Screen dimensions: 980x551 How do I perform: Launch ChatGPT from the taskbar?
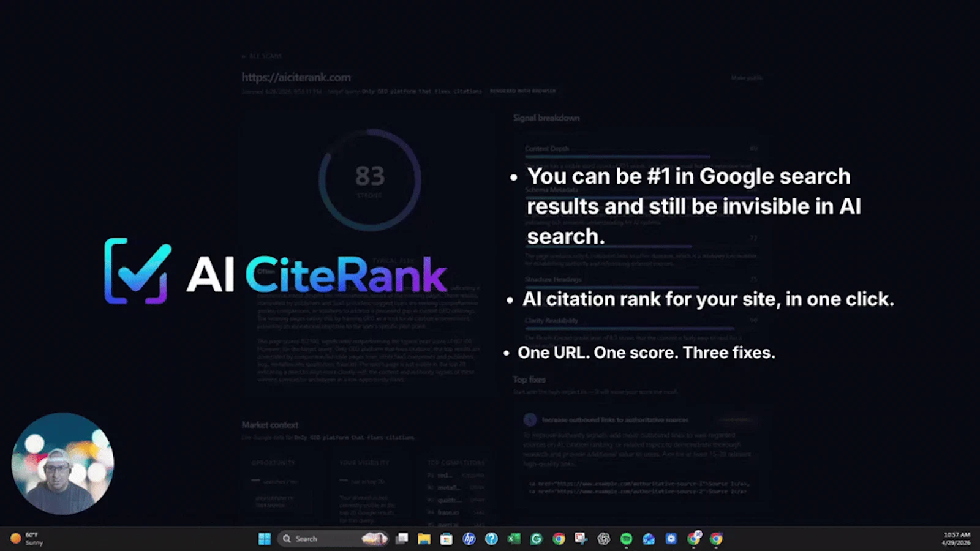coord(604,539)
